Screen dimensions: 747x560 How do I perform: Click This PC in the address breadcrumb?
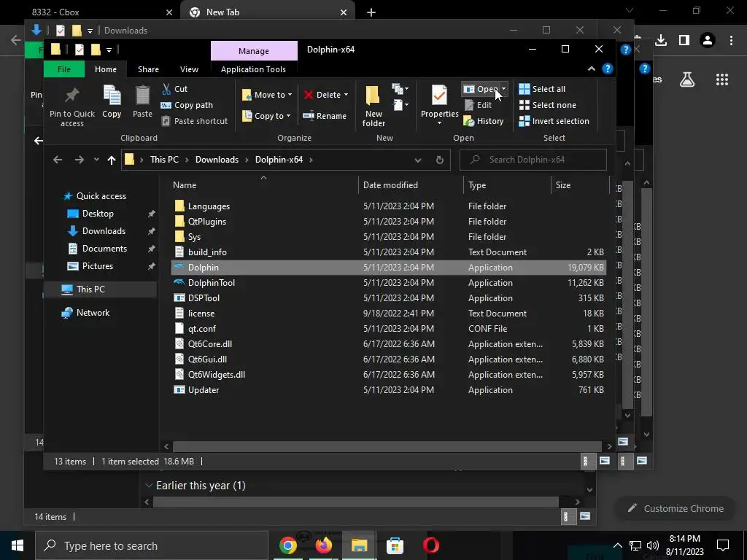point(164,160)
